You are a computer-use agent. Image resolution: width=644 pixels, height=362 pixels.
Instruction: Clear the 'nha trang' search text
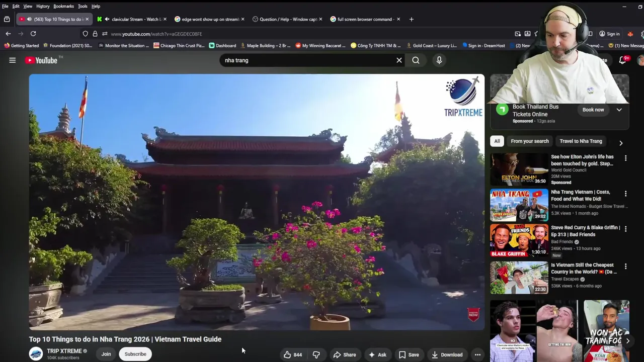pyautogui.click(x=399, y=60)
